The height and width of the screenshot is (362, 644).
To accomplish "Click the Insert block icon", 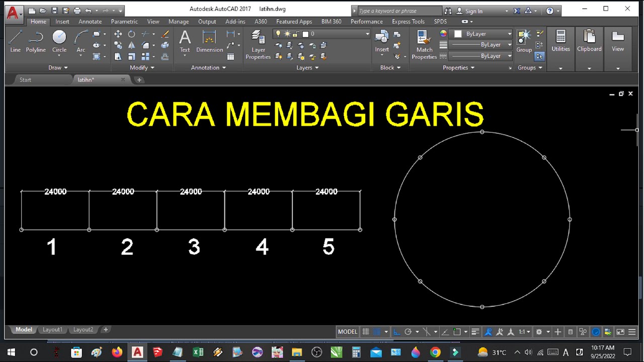I will click(x=382, y=41).
